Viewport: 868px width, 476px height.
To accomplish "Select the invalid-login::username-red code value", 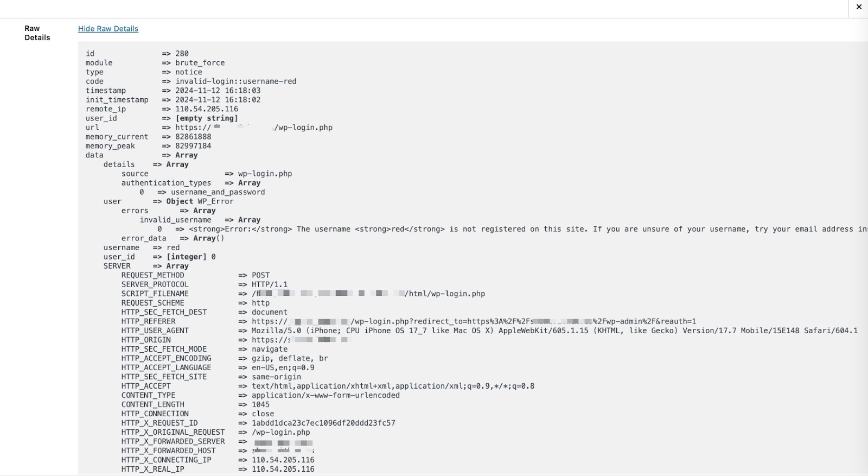I will pos(235,81).
